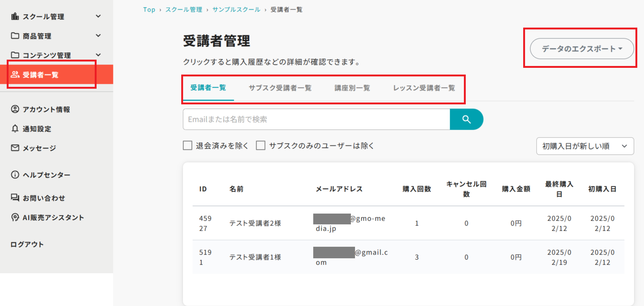Click the magnifying glass search icon
Image resolution: width=644 pixels, height=306 pixels.
pyautogui.click(x=466, y=119)
